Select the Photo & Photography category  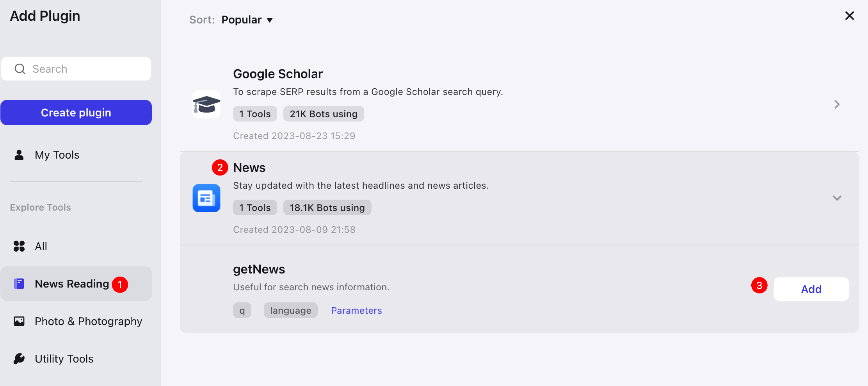pos(76,321)
